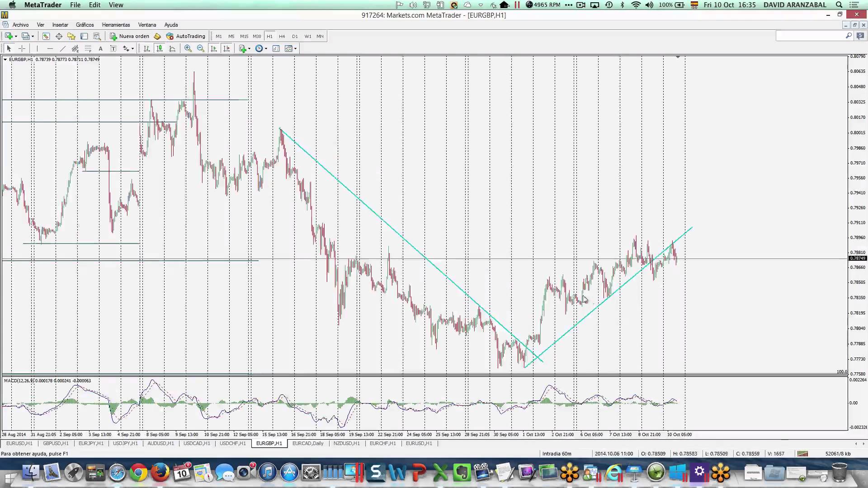Expand the templates dropdown arrow
The image size is (868, 488).
[x=296, y=48]
